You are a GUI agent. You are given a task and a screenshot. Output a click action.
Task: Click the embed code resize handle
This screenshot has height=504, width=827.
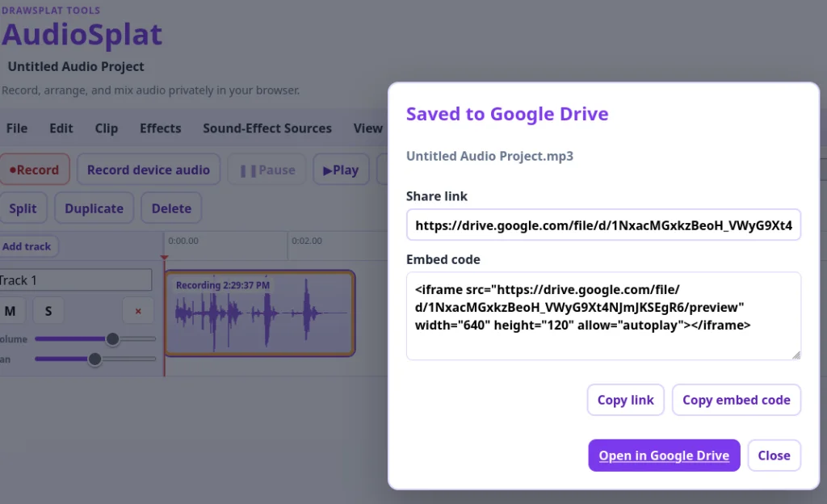pyautogui.click(x=796, y=355)
